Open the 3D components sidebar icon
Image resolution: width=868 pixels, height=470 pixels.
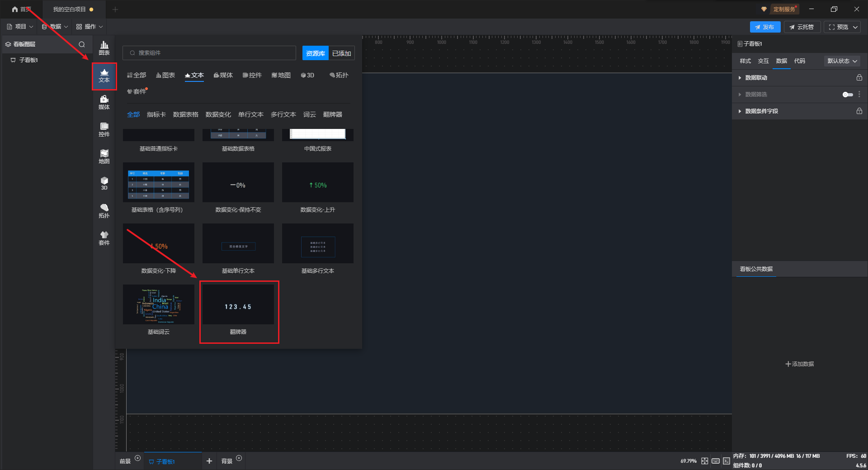coord(104,183)
